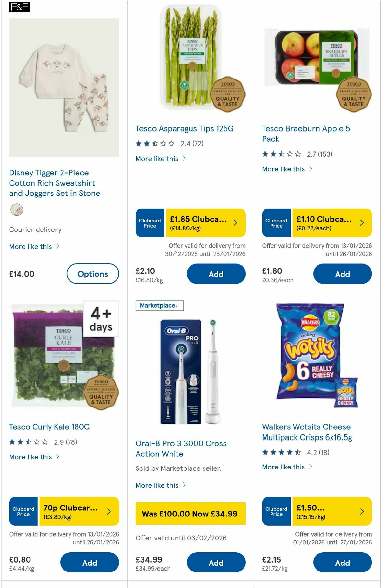Click the Tesco Curly Kale 180G title link
The image size is (381, 588).
click(x=49, y=427)
